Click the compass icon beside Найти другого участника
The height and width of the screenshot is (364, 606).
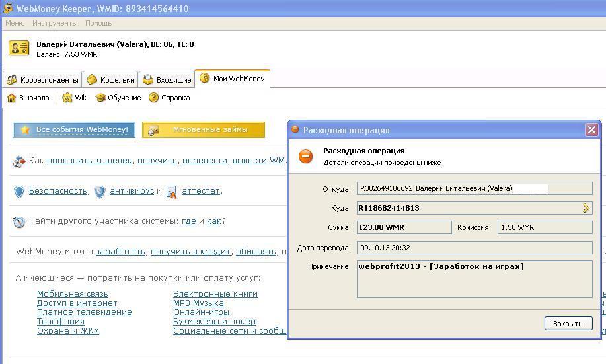pyautogui.click(x=19, y=222)
